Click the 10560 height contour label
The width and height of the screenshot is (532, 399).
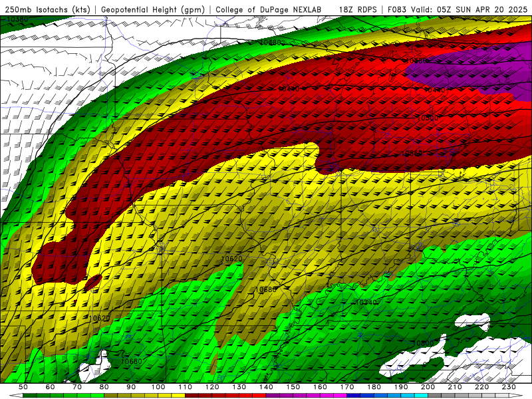tap(412, 154)
